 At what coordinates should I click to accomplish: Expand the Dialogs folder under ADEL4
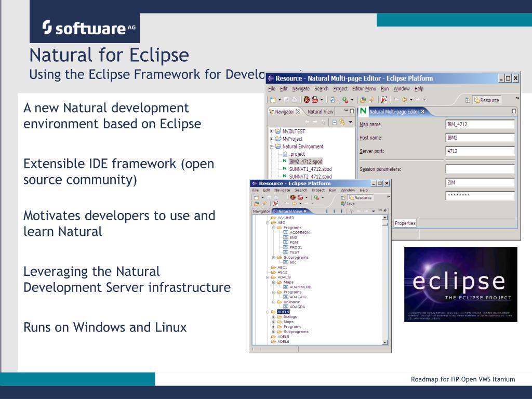[273, 317]
